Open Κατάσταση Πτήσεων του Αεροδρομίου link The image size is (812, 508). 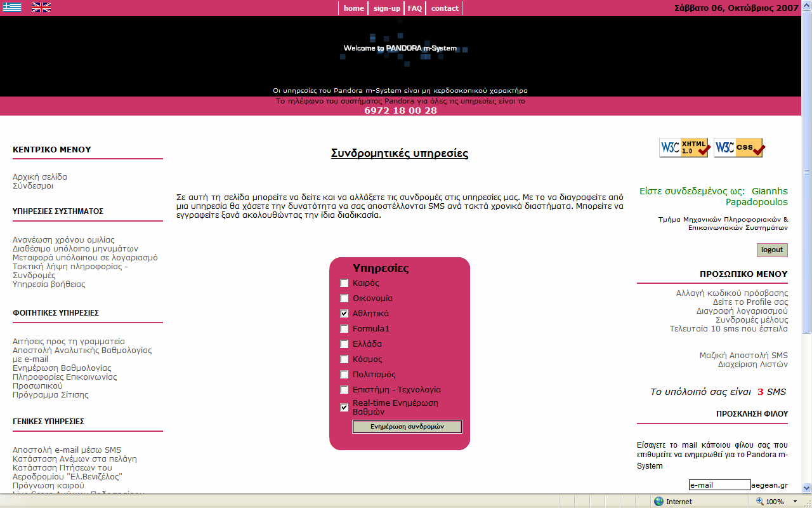click(67, 472)
